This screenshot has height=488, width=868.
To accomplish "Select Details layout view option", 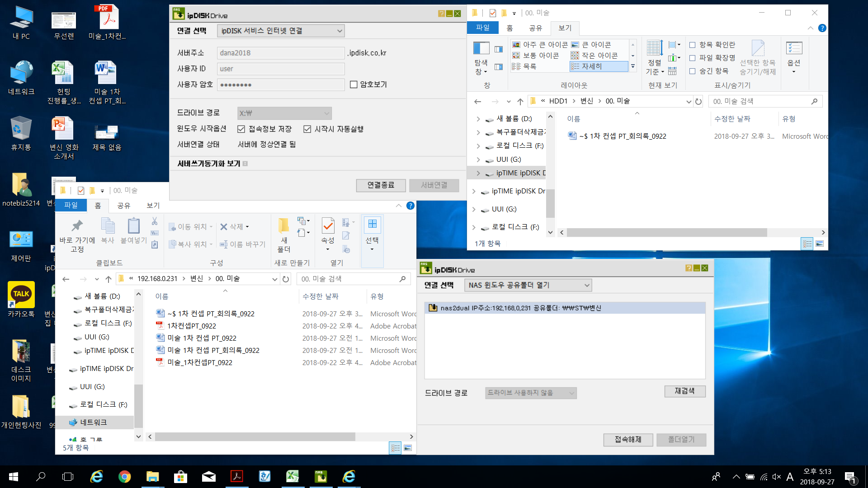I will [599, 66].
